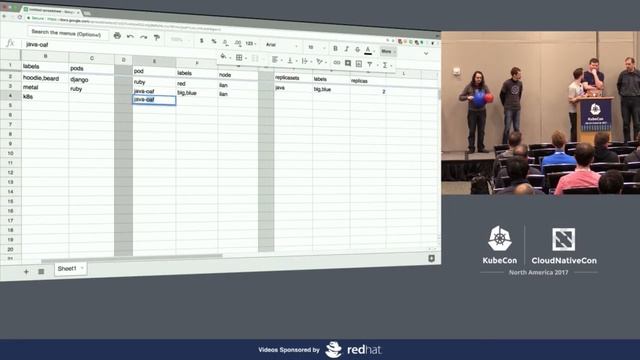Decrease decimal places
Viewport: 640px width, 360px height.
(225, 42)
